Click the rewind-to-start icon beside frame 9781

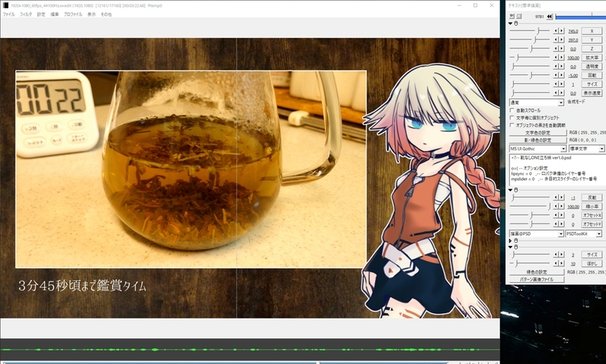coord(550,16)
